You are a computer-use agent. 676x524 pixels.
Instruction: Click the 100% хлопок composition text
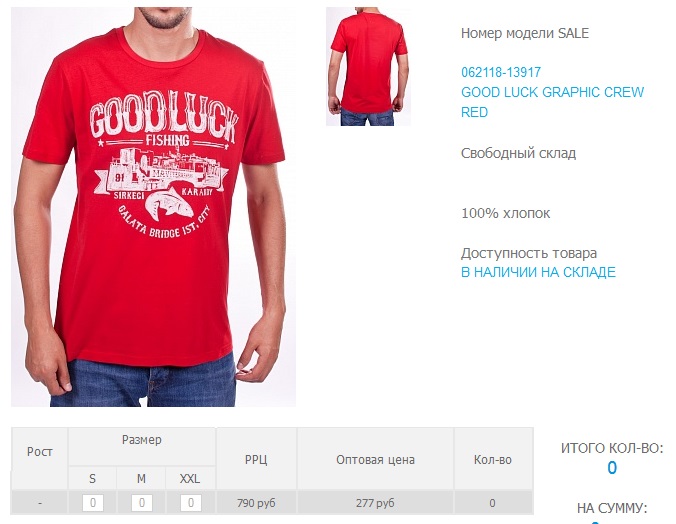click(x=506, y=213)
